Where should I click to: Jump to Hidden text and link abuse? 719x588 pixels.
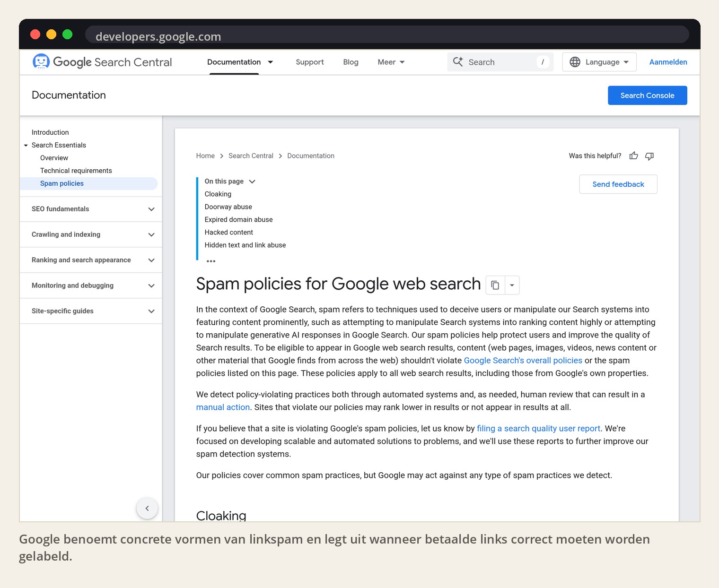[245, 245]
